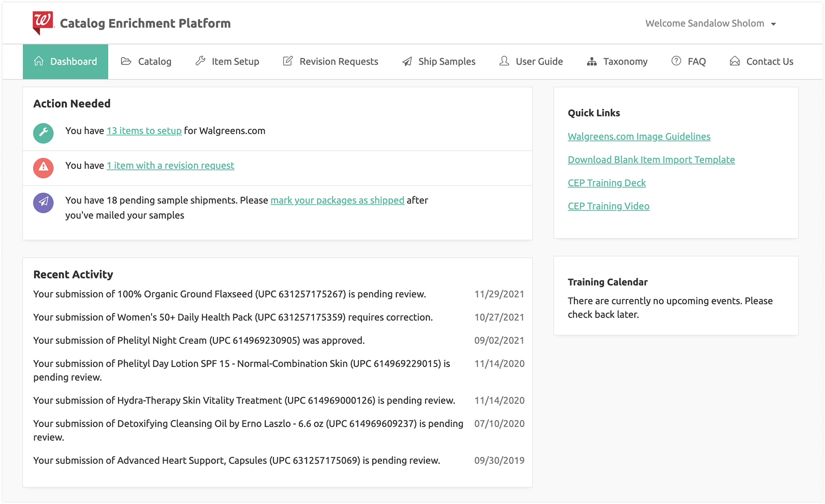
Task: Click the person icon beside User Guide
Action: [x=504, y=61]
